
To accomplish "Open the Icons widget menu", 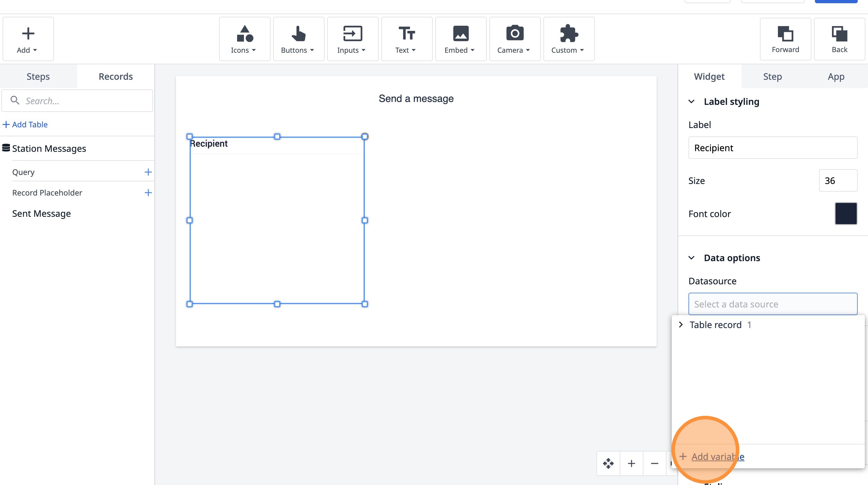I will [x=244, y=39].
